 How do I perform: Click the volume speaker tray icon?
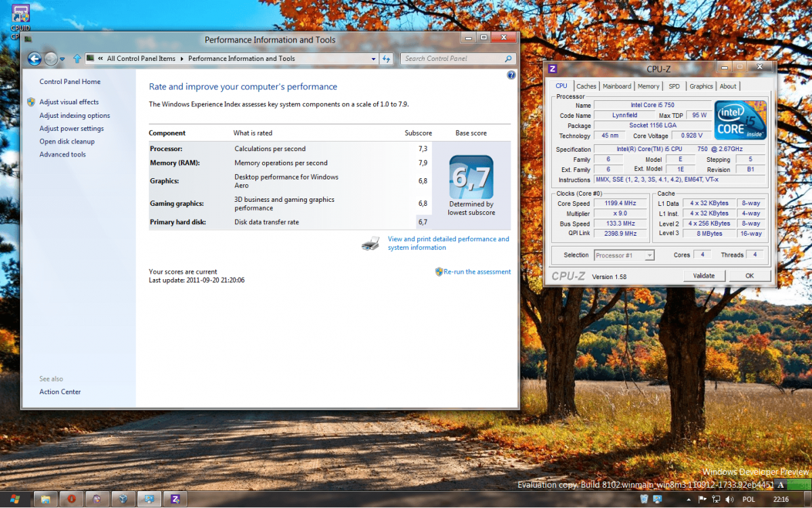click(729, 499)
